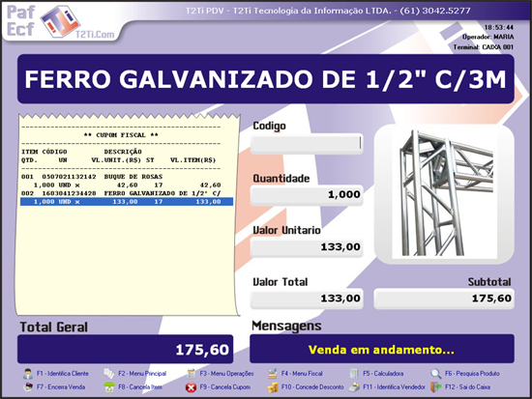
Task: Click the T2Ti.Com logo
Action: (x=78, y=22)
